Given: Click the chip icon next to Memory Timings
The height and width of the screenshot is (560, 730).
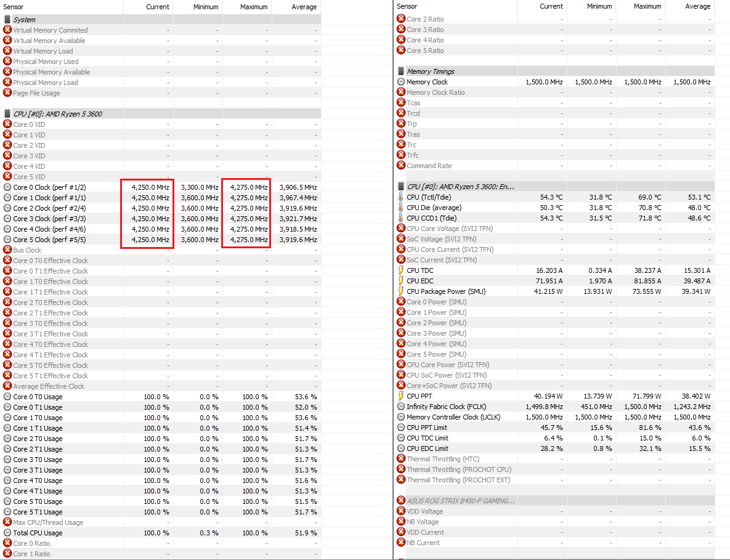Looking at the screenshot, I should tap(401, 71).
